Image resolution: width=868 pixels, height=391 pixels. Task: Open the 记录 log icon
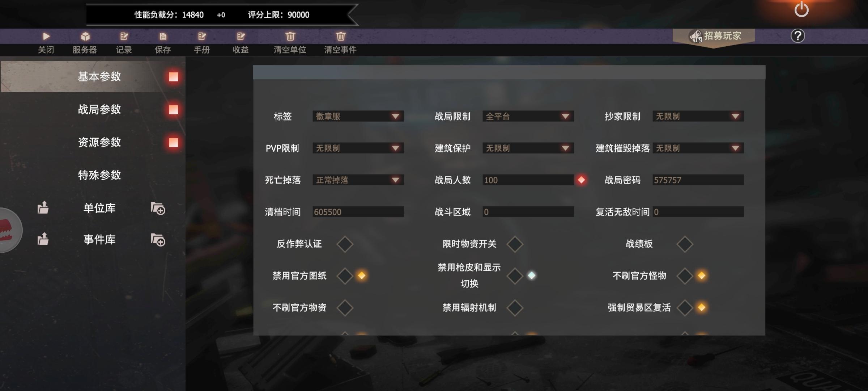click(124, 36)
